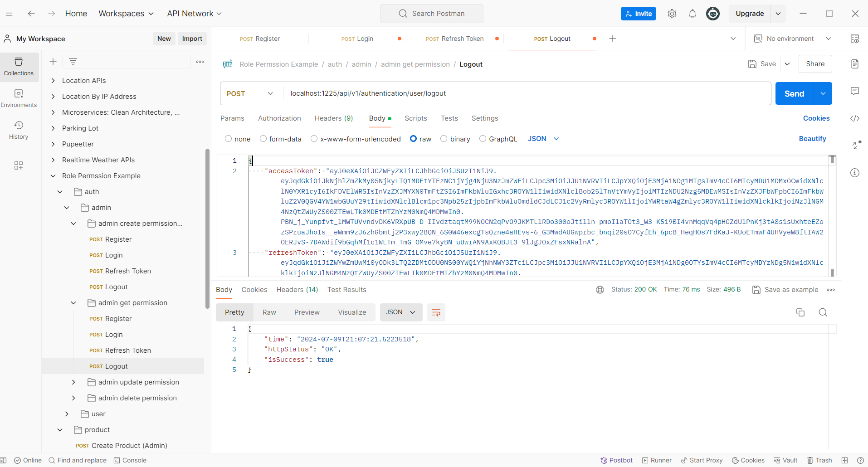
Task: Open the configure workspace sidebar icon
Action: (19, 165)
